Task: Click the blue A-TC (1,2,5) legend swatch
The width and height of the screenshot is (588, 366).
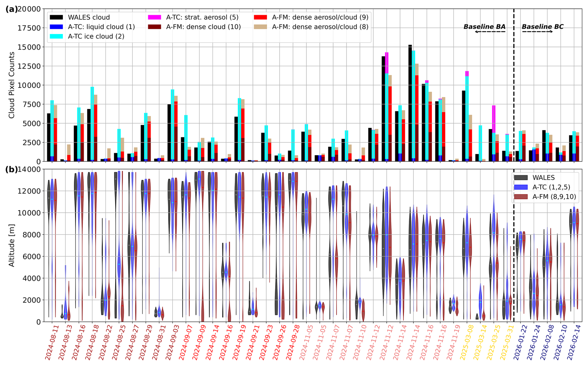Action: tap(521, 187)
